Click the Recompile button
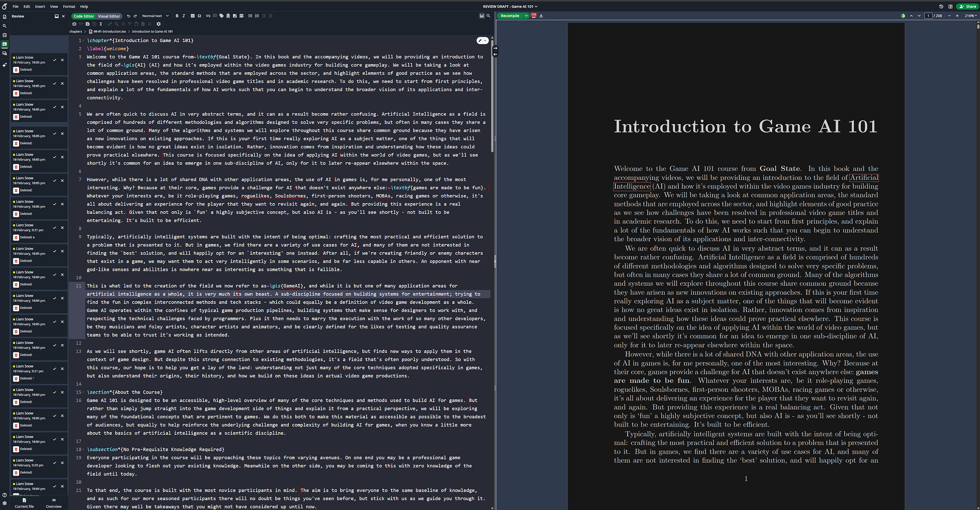 tap(510, 16)
